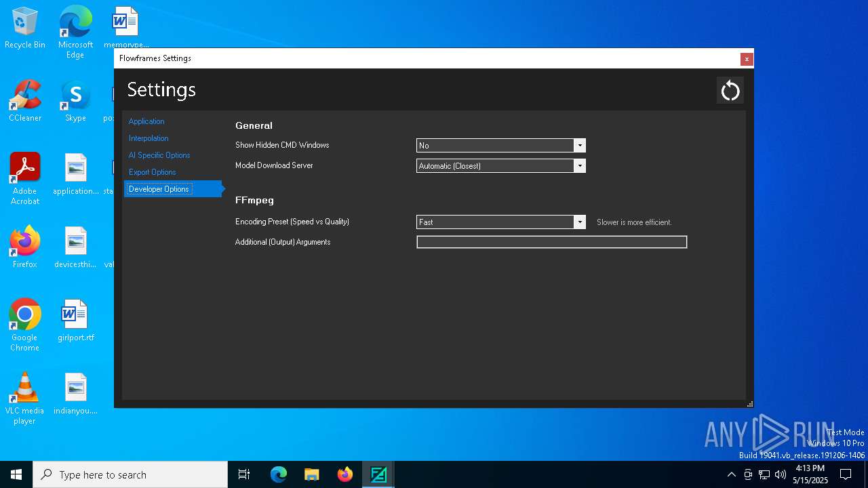This screenshot has width=868, height=488.
Task: Click the 'FFmpeg' section heading
Action: click(254, 201)
